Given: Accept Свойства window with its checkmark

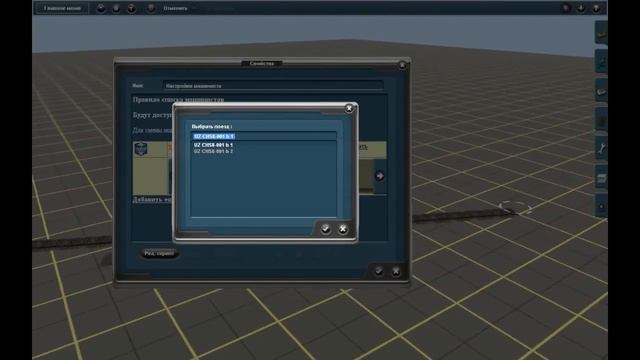Looking at the screenshot, I should pyautogui.click(x=378, y=271).
